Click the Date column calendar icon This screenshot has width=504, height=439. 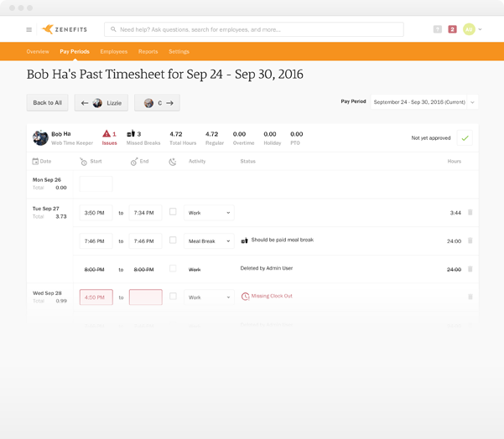pos(35,161)
